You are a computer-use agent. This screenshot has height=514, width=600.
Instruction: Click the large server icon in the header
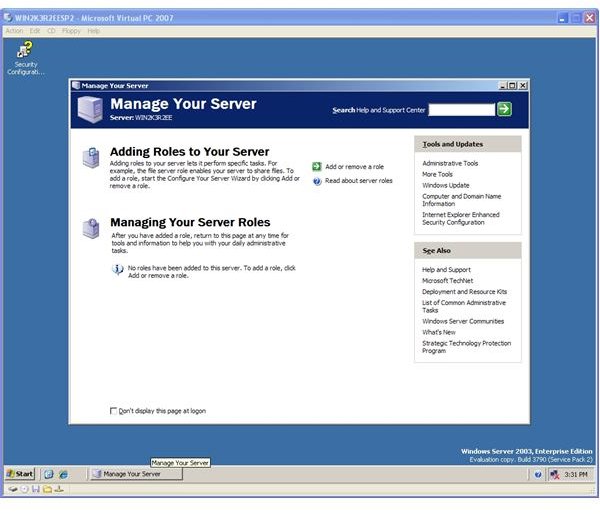(90, 109)
